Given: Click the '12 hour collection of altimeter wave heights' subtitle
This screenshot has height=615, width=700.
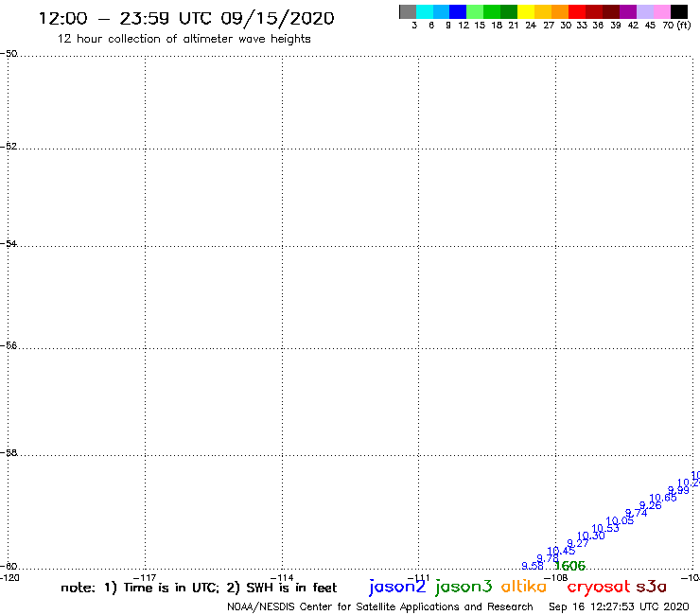Looking at the screenshot, I should (184, 39).
